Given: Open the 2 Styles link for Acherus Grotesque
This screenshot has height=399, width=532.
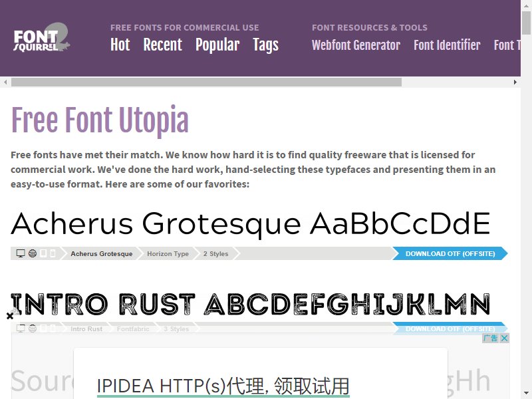Looking at the screenshot, I should 215,254.
